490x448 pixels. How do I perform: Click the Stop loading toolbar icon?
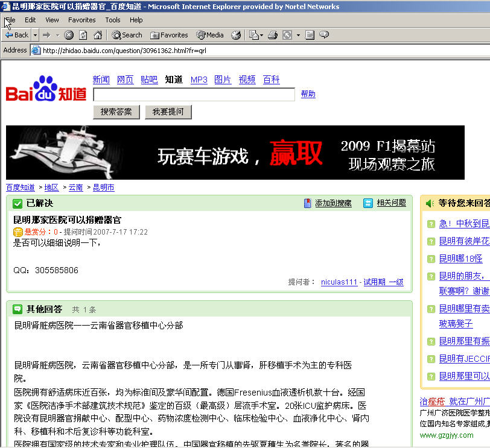(69, 35)
